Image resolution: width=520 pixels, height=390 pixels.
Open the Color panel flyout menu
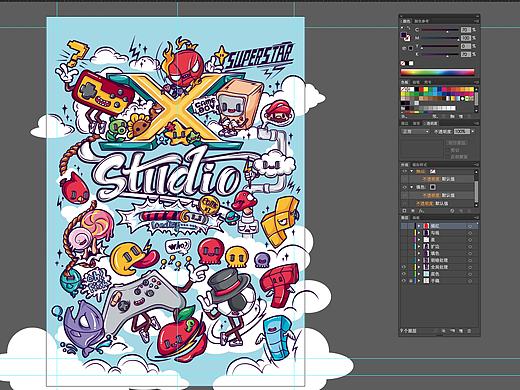click(x=477, y=21)
